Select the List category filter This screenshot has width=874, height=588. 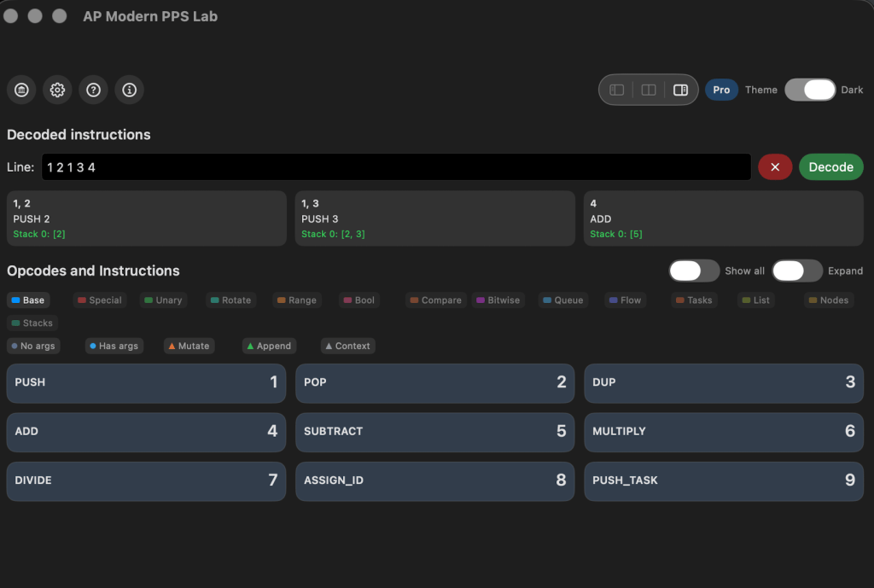point(756,300)
